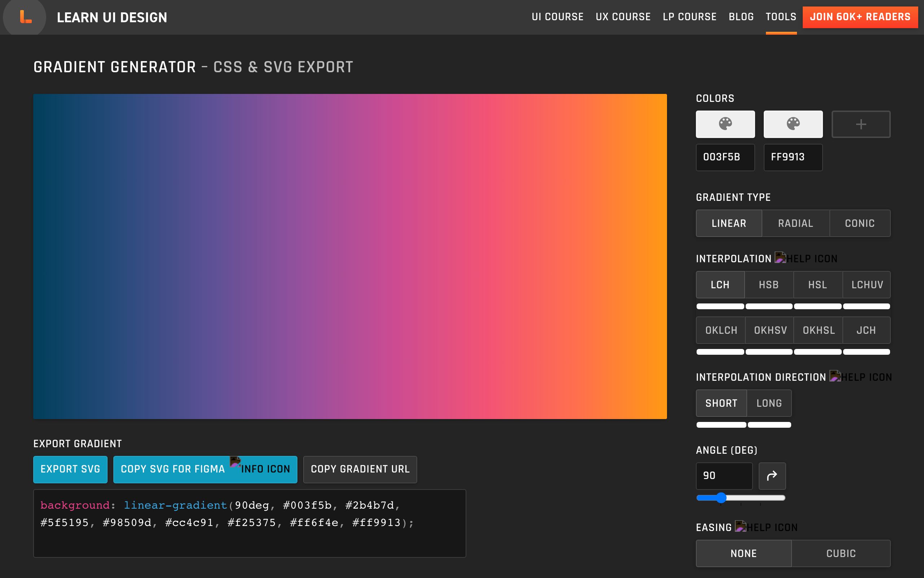Click Copy Gradient URL button

pos(360,469)
